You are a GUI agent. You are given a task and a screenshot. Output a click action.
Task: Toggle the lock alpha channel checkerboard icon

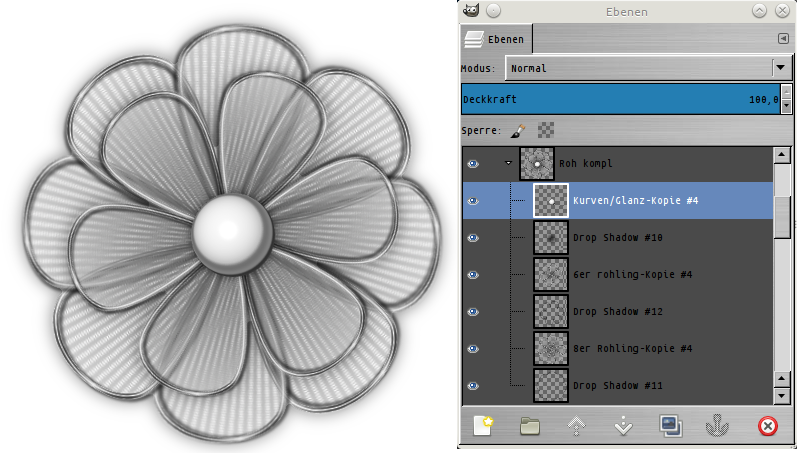pos(546,130)
